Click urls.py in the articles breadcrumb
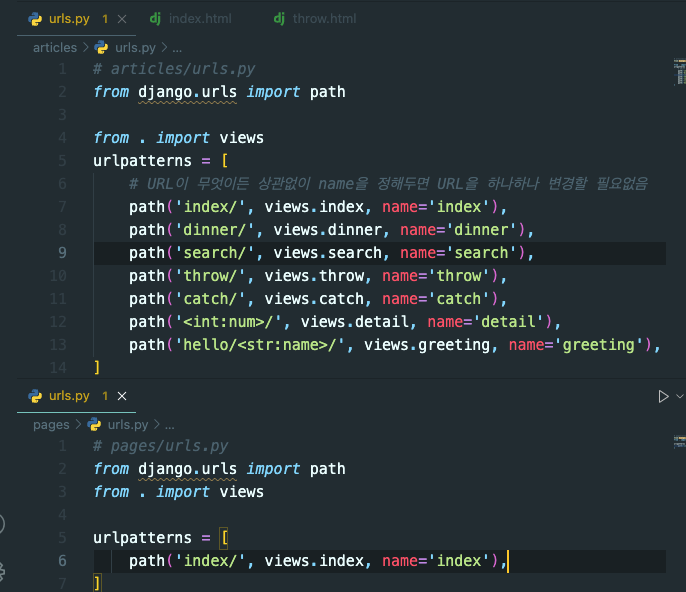The width and height of the screenshot is (686, 592). click(x=135, y=47)
